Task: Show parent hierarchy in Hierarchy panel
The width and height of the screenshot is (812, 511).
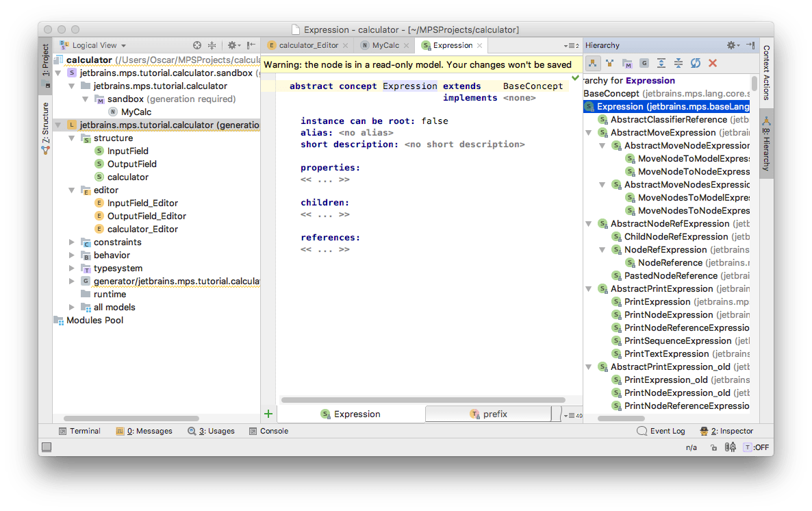Action: pos(609,63)
